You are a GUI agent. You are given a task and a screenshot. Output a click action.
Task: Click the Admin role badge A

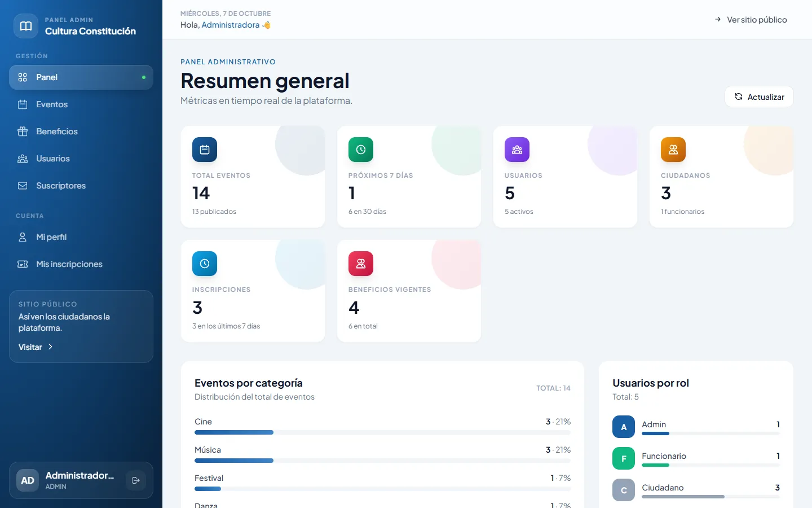pyautogui.click(x=624, y=427)
